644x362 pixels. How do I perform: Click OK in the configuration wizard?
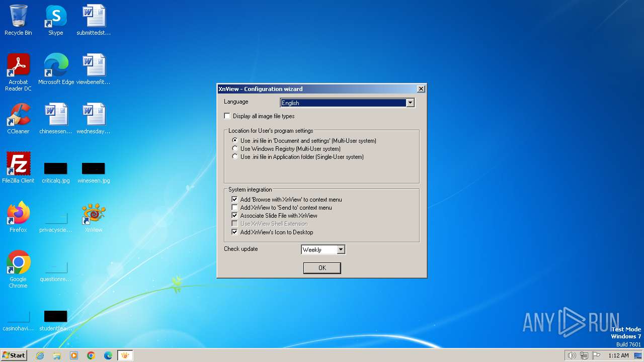pyautogui.click(x=322, y=268)
